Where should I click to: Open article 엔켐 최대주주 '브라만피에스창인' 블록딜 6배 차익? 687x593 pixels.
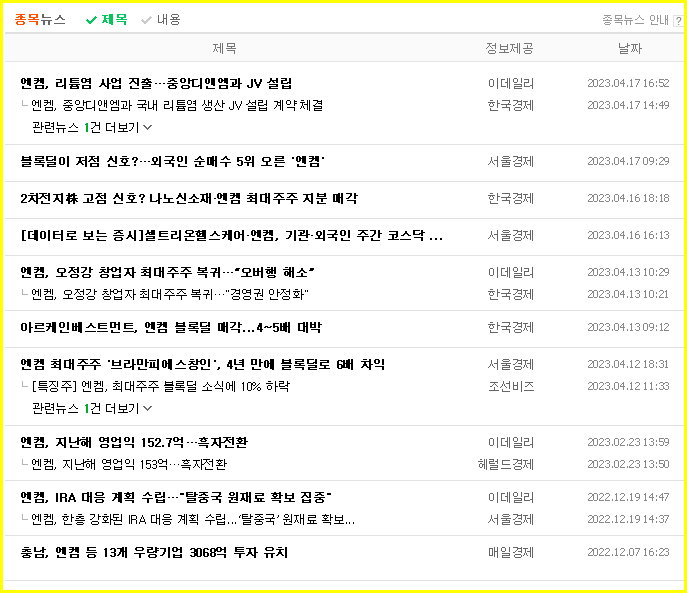(x=202, y=365)
